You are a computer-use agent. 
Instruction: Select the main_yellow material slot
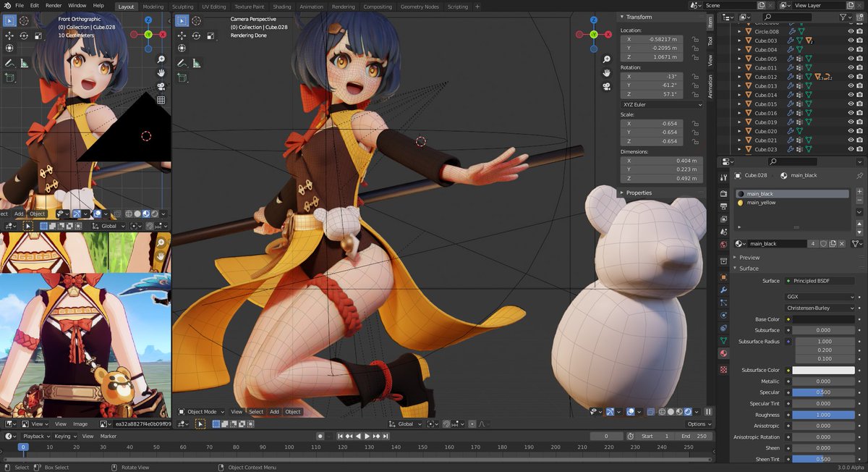click(792, 203)
